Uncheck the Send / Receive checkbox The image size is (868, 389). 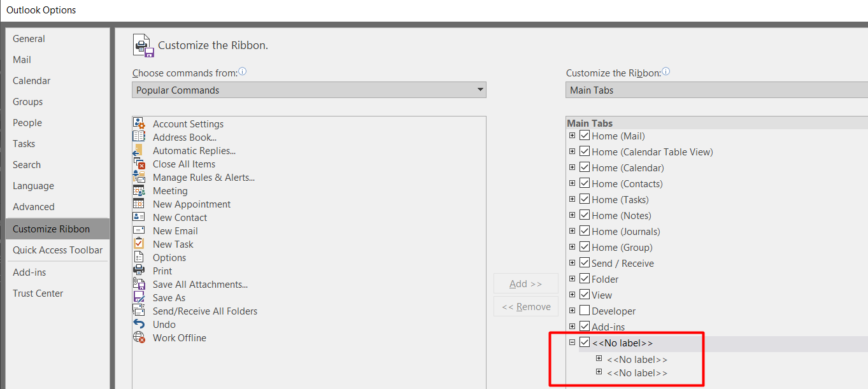(x=585, y=263)
